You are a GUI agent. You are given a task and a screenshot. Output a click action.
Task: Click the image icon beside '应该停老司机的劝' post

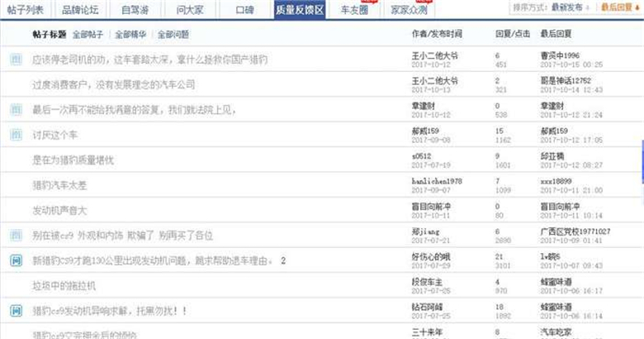(x=16, y=60)
